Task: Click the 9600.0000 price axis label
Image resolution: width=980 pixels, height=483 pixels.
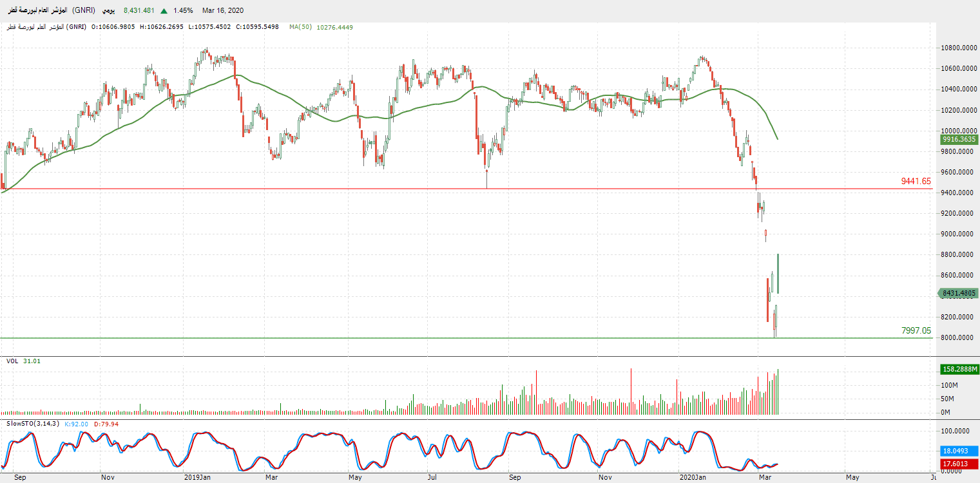Action: (958, 172)
